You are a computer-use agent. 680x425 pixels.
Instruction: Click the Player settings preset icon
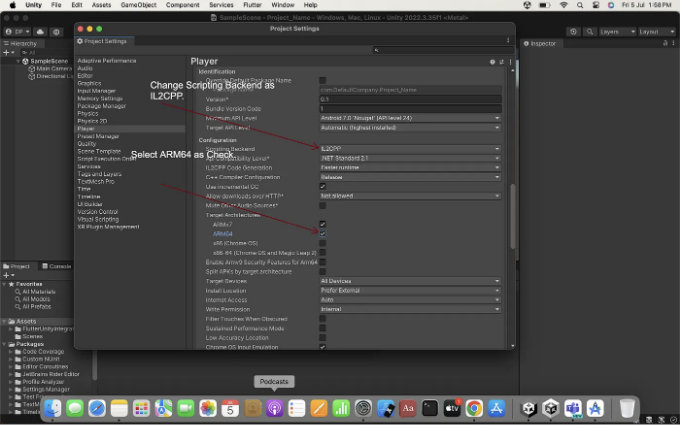click(501, 62)
